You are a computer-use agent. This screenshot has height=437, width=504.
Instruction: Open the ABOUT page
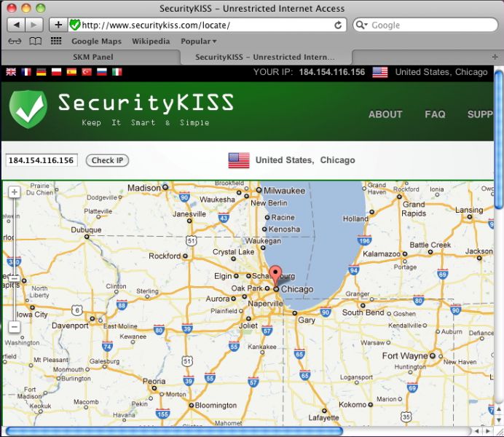(385, 114)
